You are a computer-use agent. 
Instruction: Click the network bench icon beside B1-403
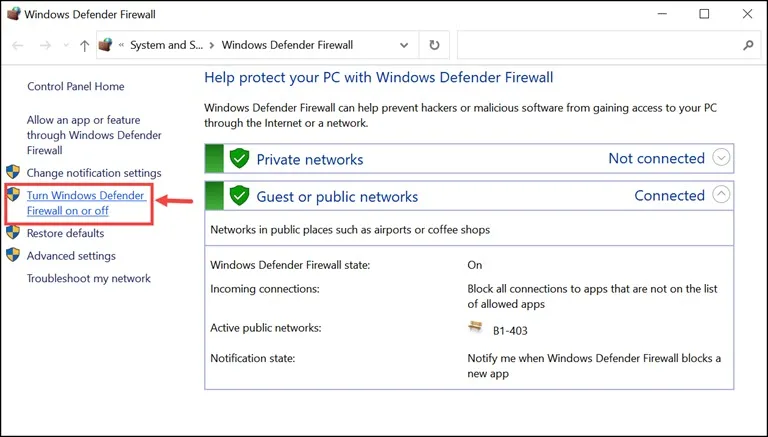tap(475, 327)
